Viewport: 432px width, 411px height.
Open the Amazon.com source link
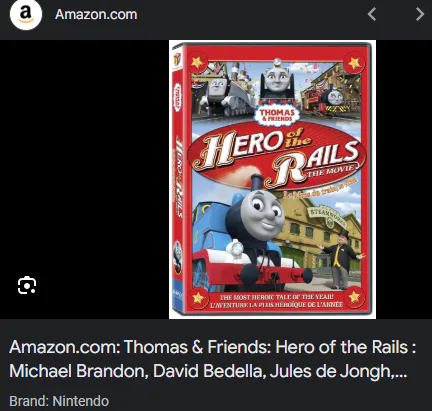[96, 15]
